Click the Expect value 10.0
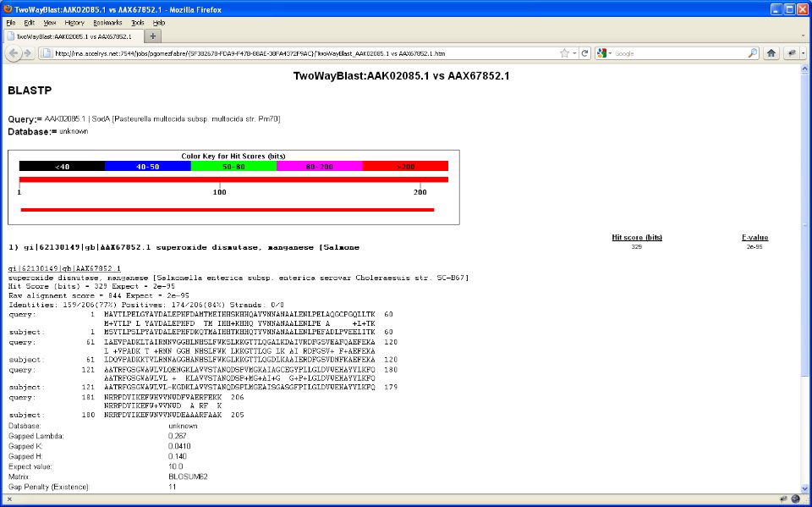The width and height of the screenshot is (812, 507). pos(176,466)
